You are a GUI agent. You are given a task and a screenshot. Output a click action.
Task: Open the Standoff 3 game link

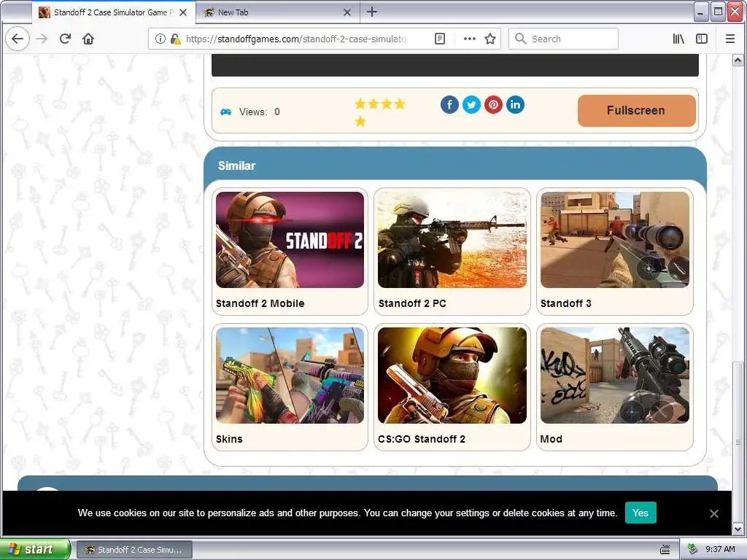pos(566,303)
